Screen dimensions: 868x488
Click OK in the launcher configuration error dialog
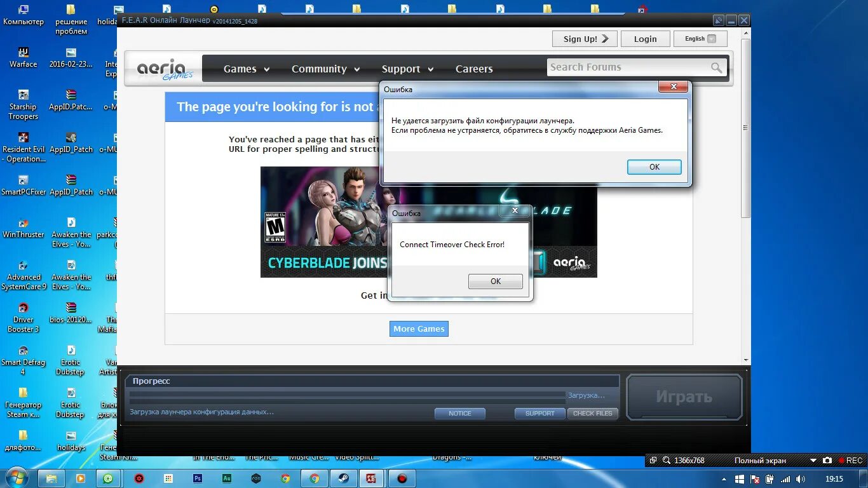654,167
